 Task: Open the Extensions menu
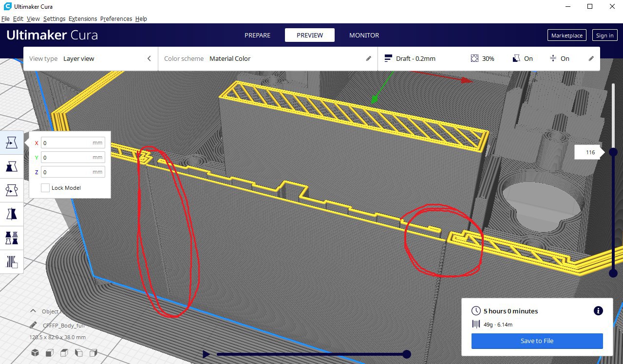point(83,18)
